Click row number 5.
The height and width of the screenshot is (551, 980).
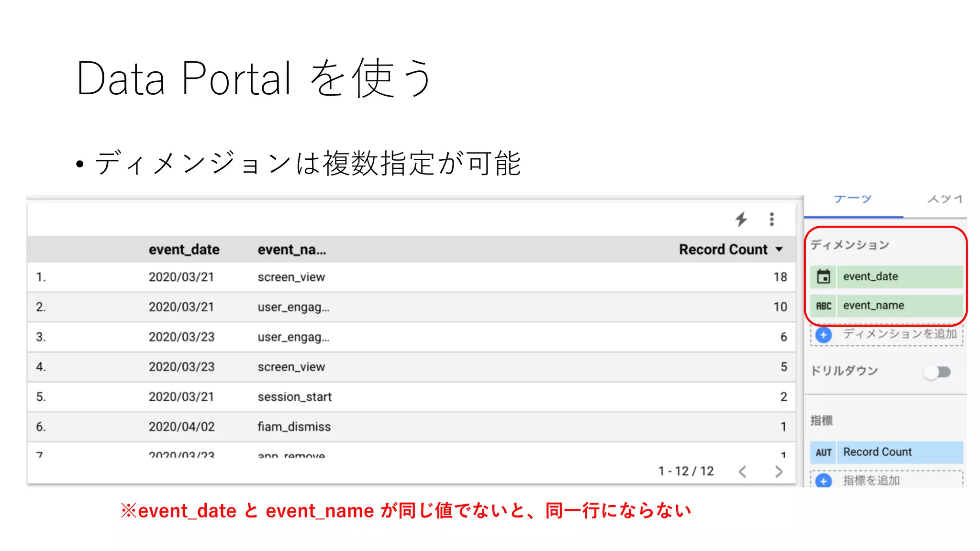(x=41, y=397)
